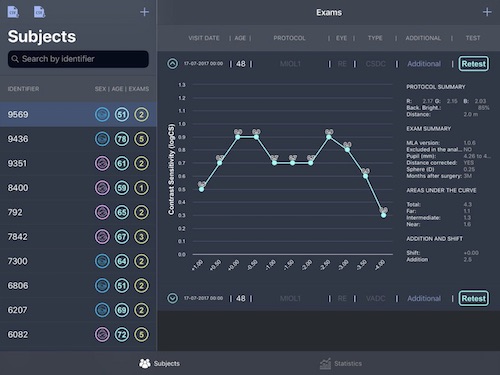Click exams count badge for subject 8400
Image resolution: width=500 pixels, height=375 pixels.
[x=141, y=188]
